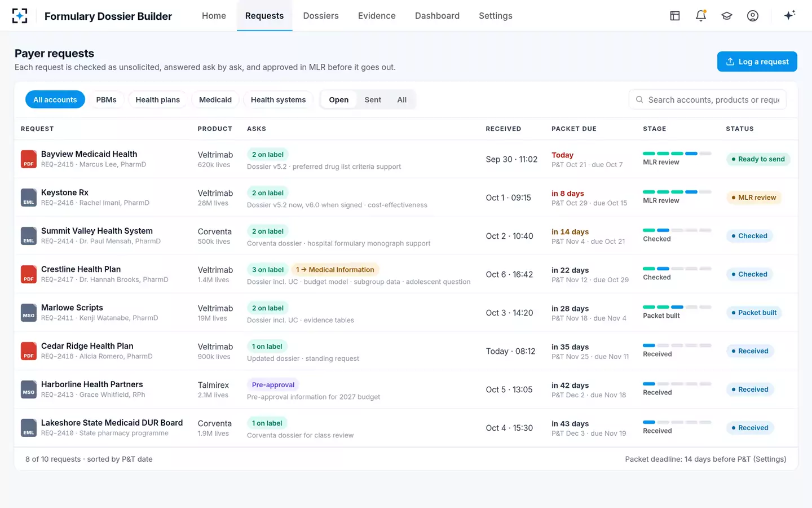Image resolution: width=812 pixels, height=508 pixels.
Task: Click the Packet built status pill
Action: point(754,313)
